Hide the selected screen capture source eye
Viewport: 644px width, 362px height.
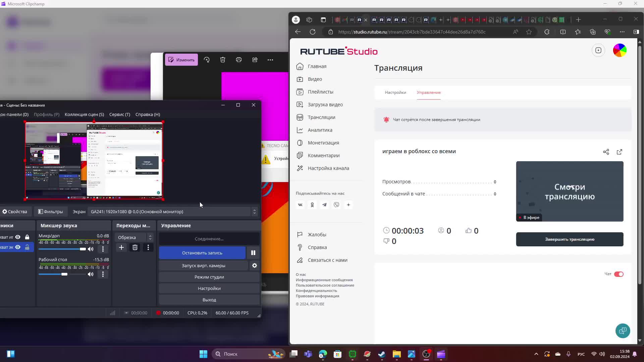[x=18, y=247]
